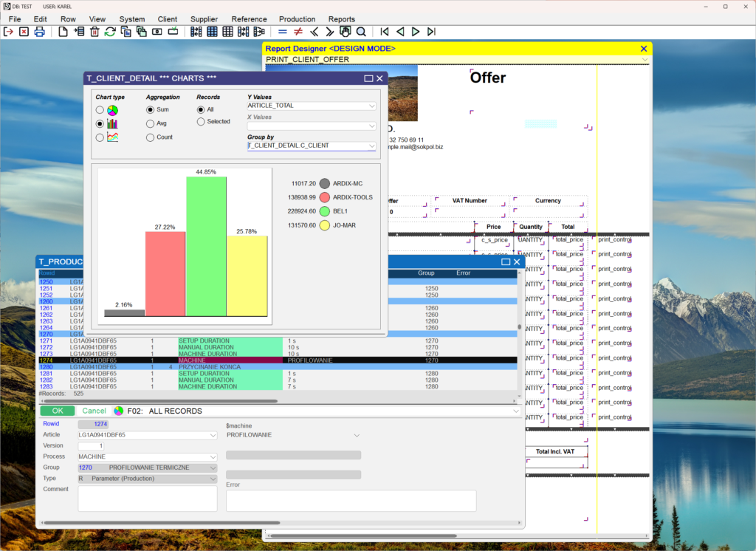Select the 'Selected' records radio button
Screen dimensions: 756x551
(201, 122)
